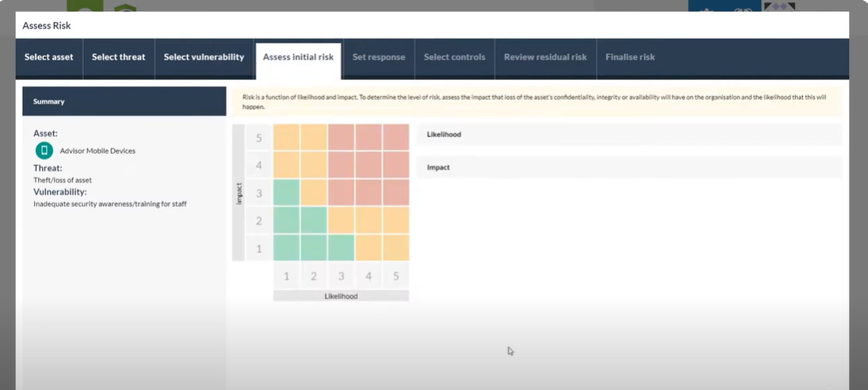
Task: Click impact axis number 4
Action: [x=258, y=166]
